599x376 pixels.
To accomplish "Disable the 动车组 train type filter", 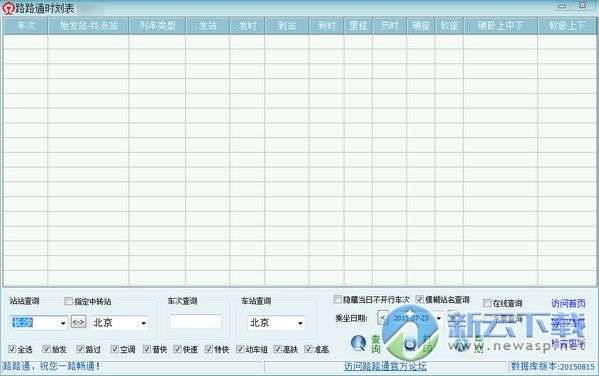I will (x=240, y=349).
